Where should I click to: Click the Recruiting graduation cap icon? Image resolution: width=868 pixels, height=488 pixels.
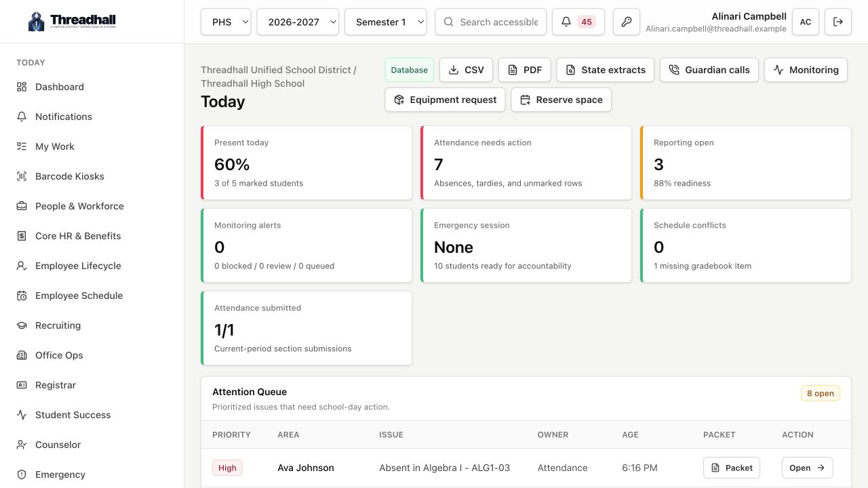22,325
